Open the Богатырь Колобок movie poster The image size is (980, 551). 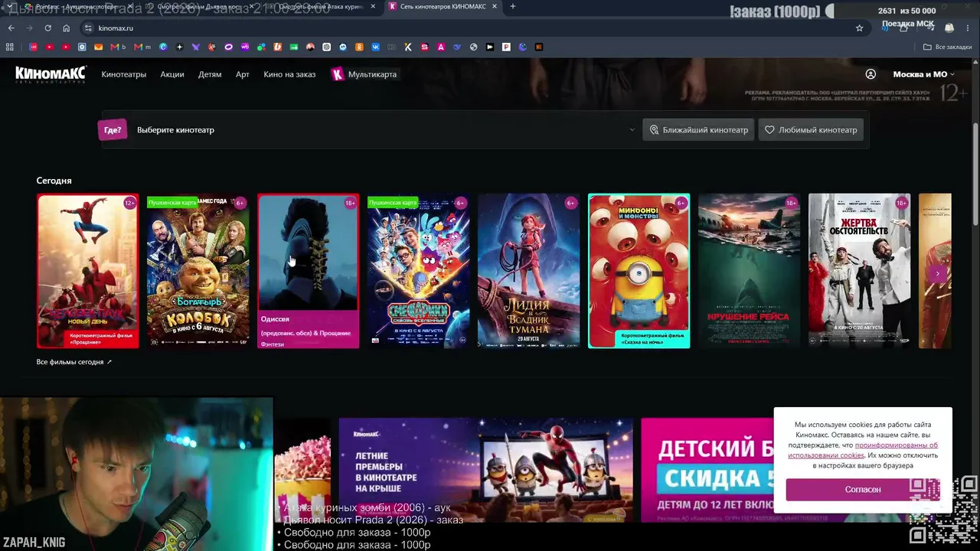198,271
